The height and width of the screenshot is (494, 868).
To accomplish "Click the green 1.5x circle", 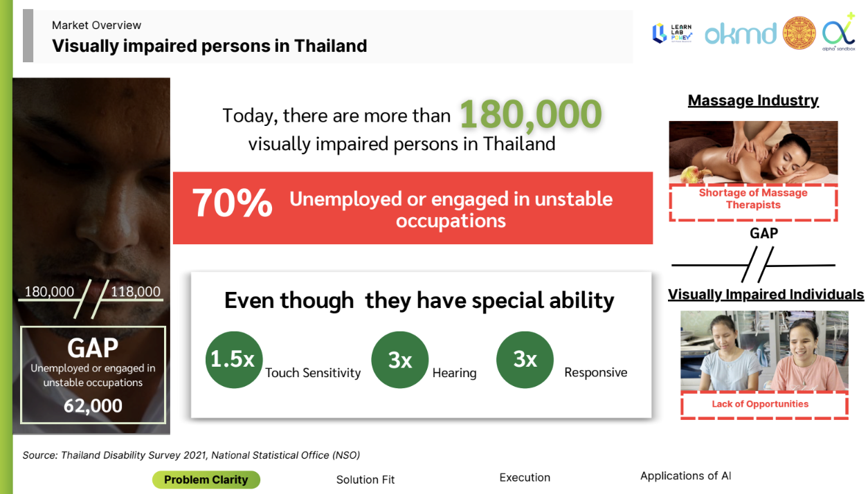I will point(234,359).
